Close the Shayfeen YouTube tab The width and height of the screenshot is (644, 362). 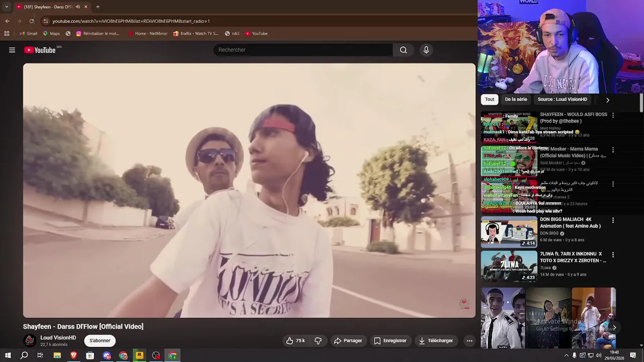coord(86,7)
